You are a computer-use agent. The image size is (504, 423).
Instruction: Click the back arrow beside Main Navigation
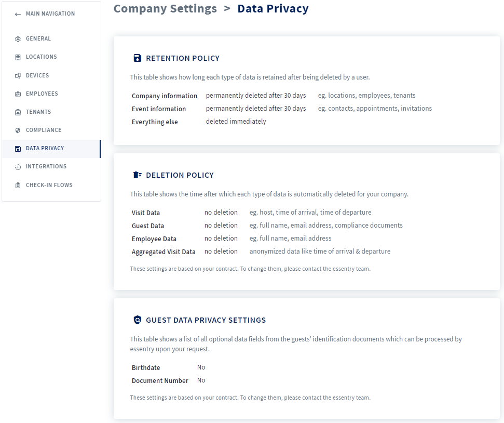coord(18,14)
